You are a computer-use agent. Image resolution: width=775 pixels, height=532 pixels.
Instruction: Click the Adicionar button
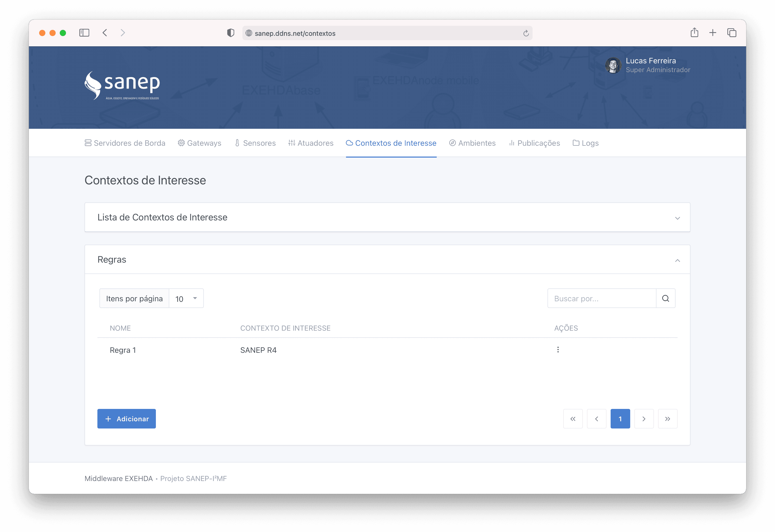[x=127, y=419]
